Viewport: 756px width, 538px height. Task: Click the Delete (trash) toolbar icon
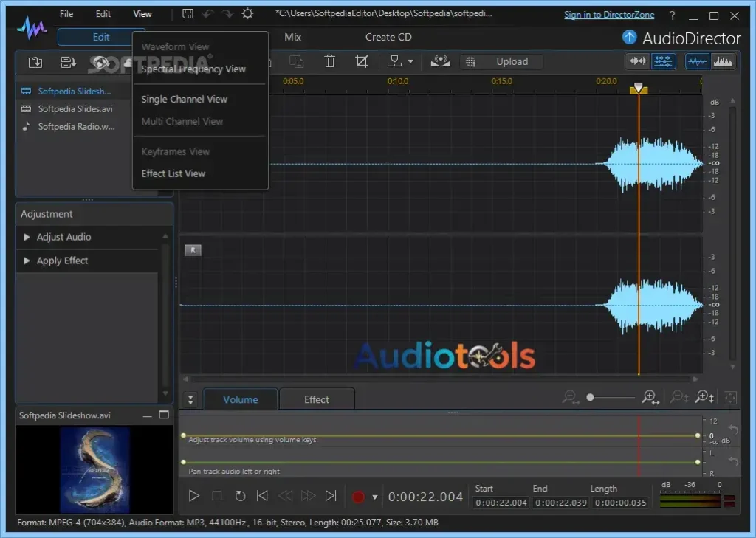pyautogui.click(x=329, y=61)
